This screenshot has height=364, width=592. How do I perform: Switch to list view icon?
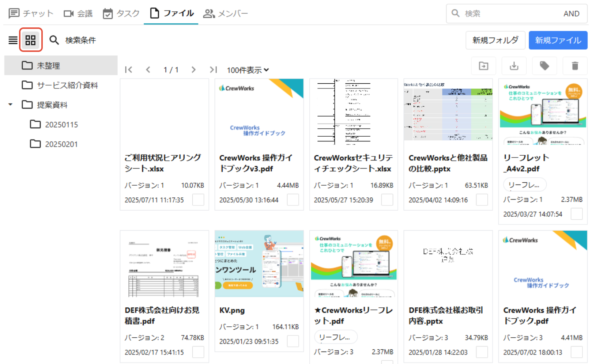[13, 40]
